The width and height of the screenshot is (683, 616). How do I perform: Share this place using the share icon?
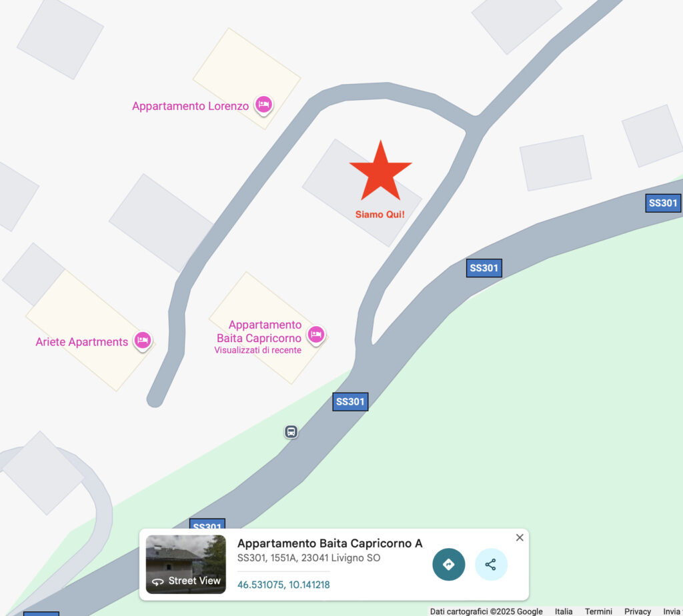pyautogui.click(x=491, y=564)
